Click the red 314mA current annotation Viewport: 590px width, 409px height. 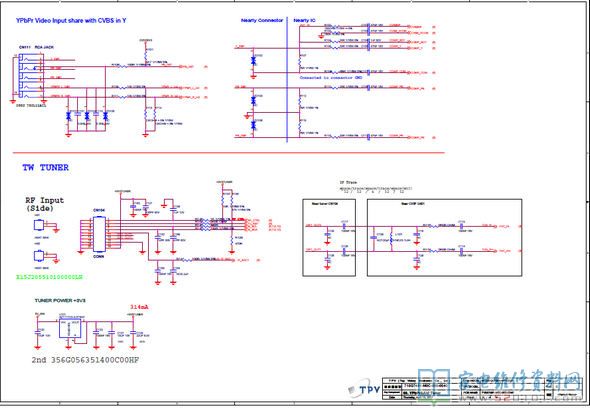(139, 307)
